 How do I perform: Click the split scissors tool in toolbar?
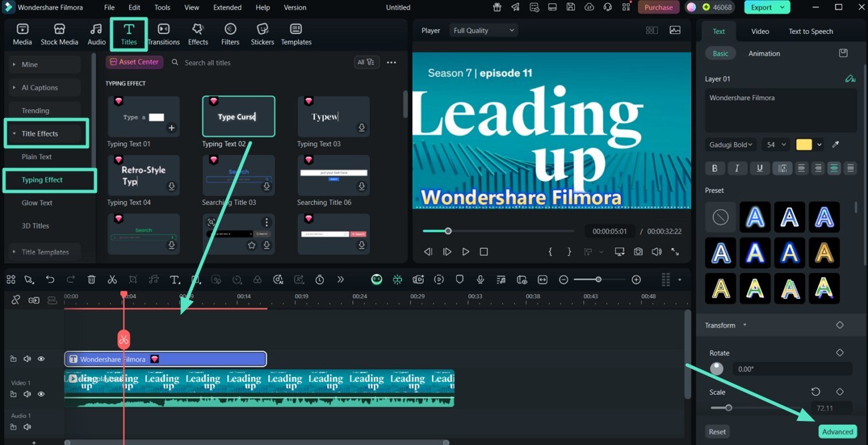tap(112, 280)
